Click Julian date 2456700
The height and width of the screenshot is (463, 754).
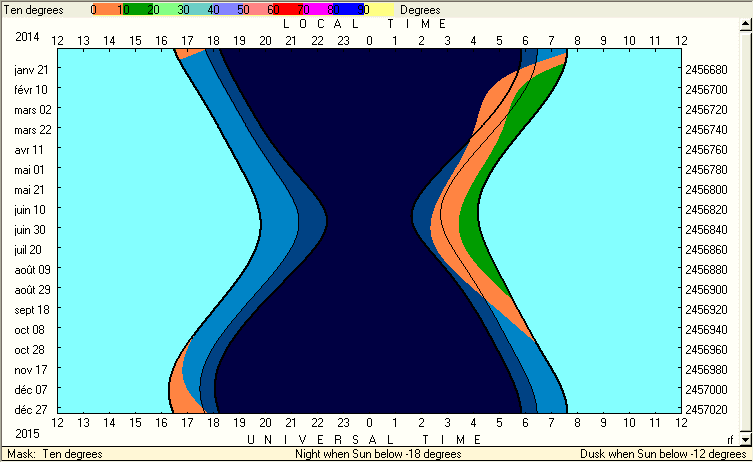pos(706,90)
